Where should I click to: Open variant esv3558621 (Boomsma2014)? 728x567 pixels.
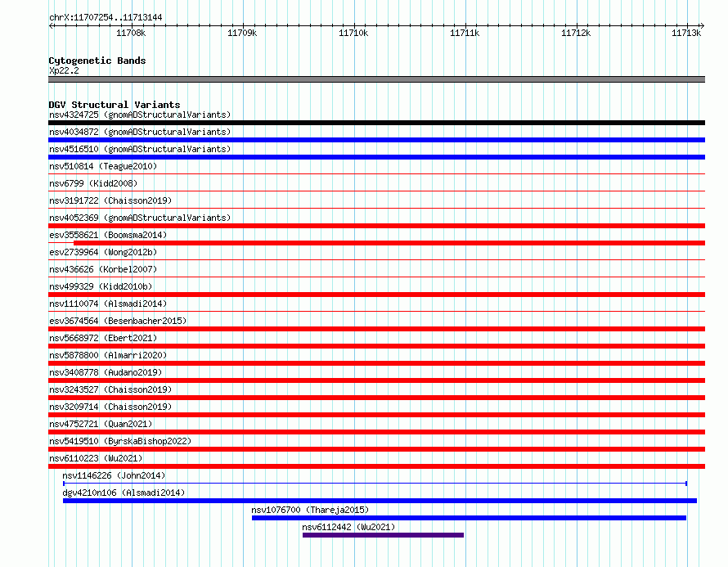tap(108, 235)
